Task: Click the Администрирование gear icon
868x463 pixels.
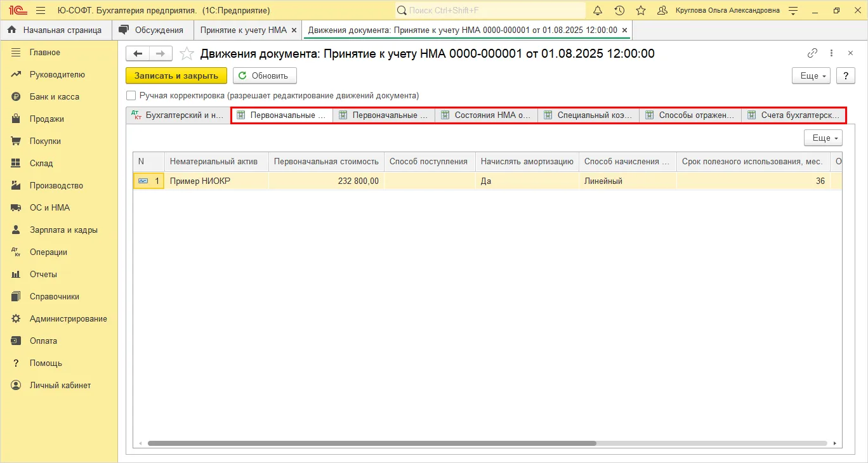Action: pyautogui.click(x=16, y=318)
